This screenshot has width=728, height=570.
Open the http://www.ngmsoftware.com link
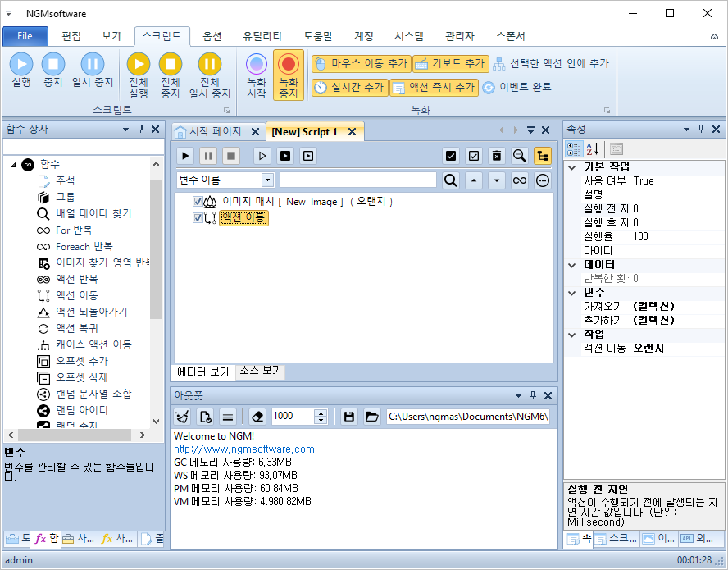(x=244, y=449)
